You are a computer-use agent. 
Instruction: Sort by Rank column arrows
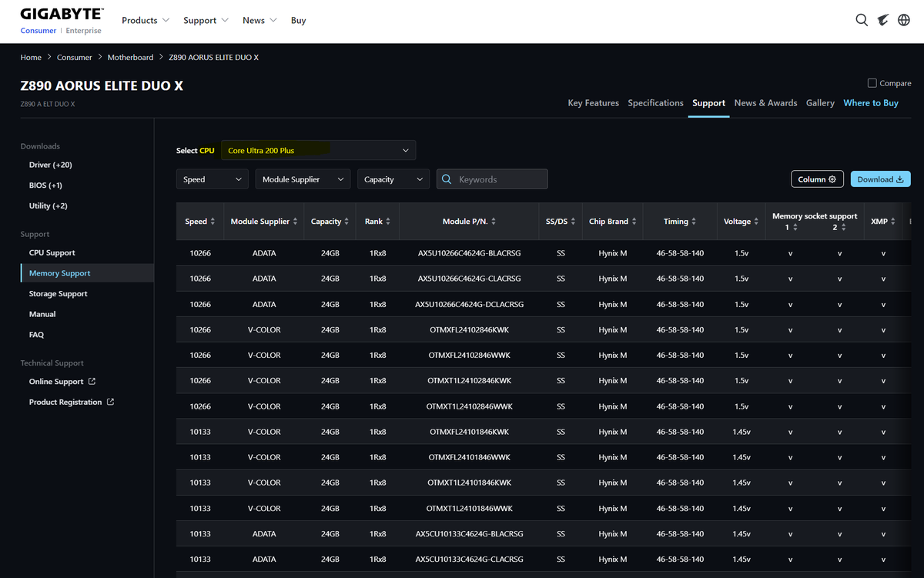pyautogui.click(x=388, y=222)
